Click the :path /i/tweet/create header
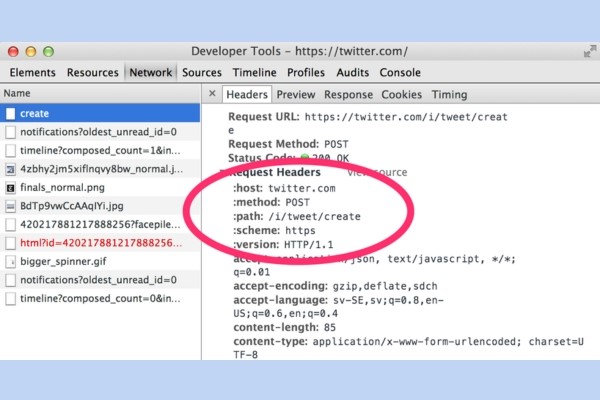Screen dimensions: 600x400 297,216
